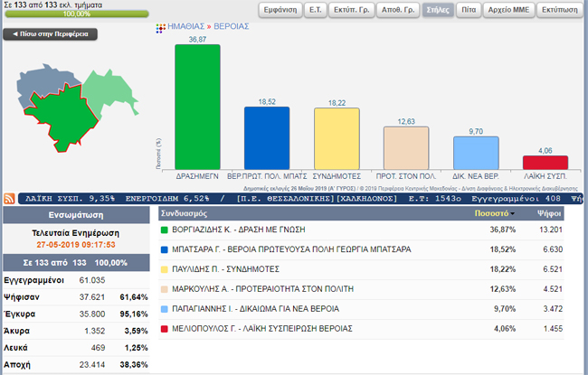Image resolution: width=588 pixels, height=375 pixels.
Task: Click the orange RSS feed icon
Action: [x=9, y=198]
